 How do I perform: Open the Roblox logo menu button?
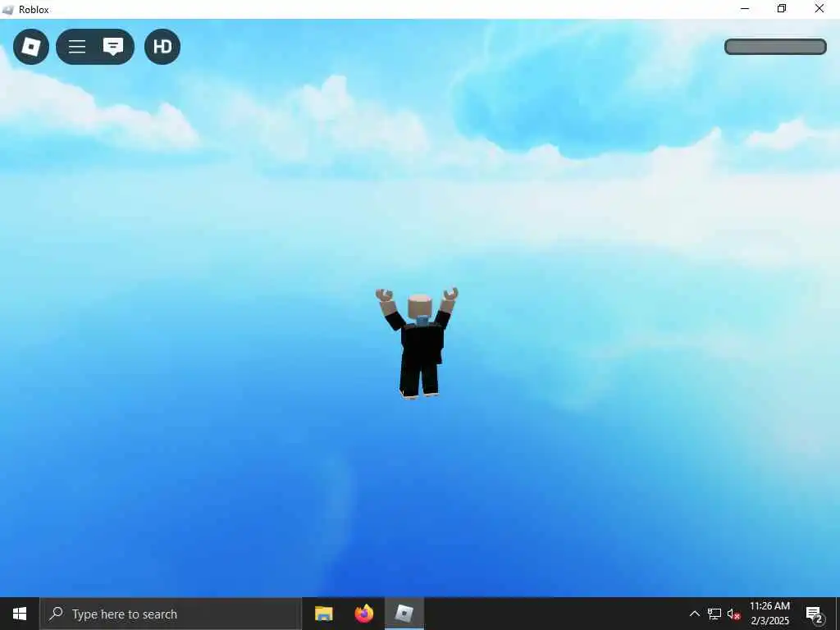pos(31,47)
